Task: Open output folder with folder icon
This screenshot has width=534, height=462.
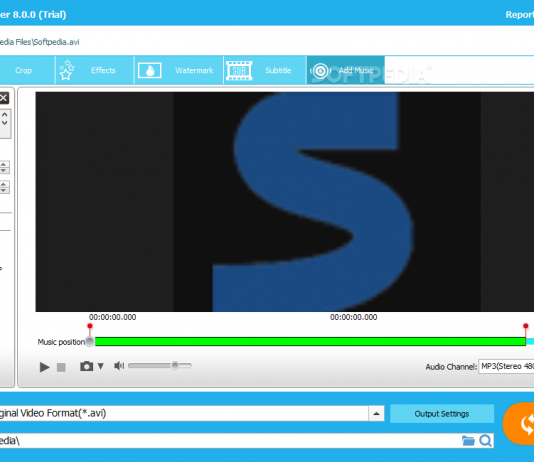Action: (468, 441)
